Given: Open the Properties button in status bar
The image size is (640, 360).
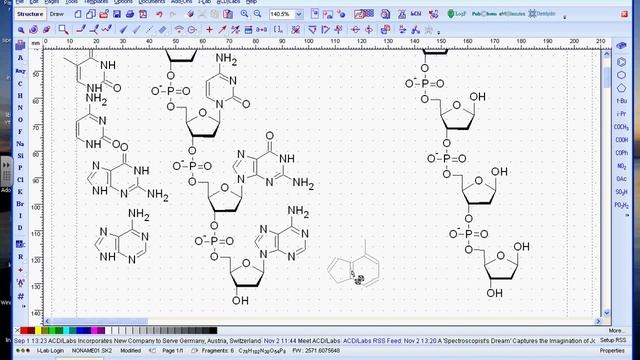Looking at the screenshot, I should (x=612, y=351).
